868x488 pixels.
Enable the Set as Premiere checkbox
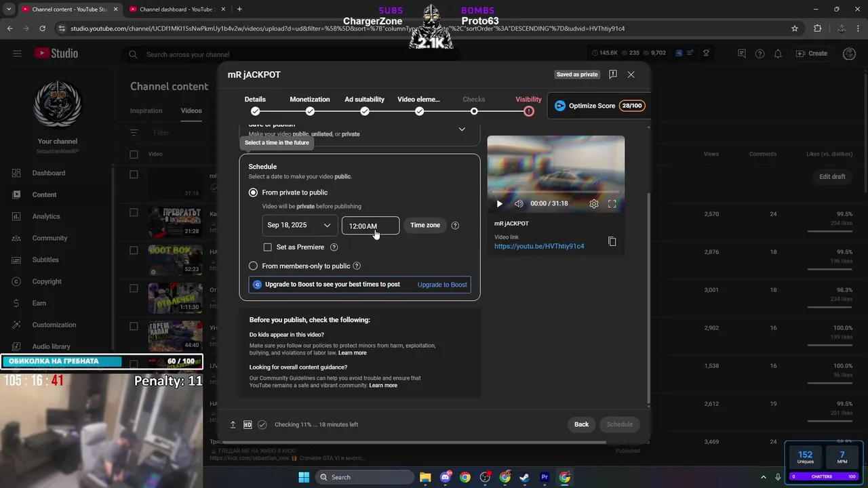267,247
